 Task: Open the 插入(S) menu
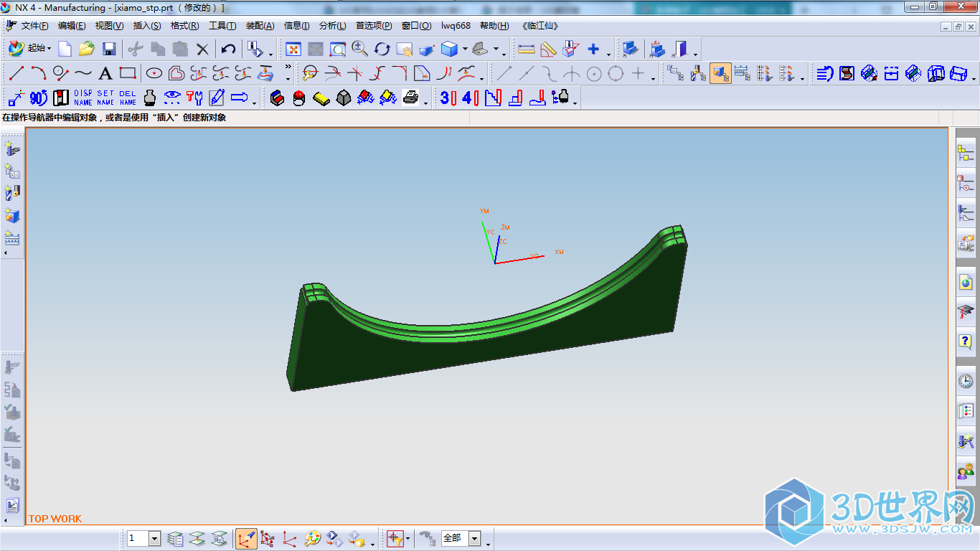[x=146, y=26]
